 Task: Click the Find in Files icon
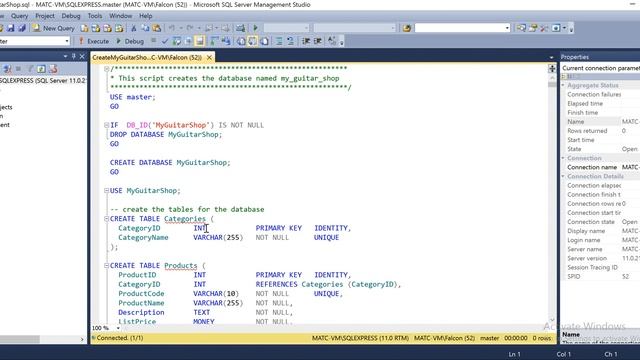(x=407, y=28)
